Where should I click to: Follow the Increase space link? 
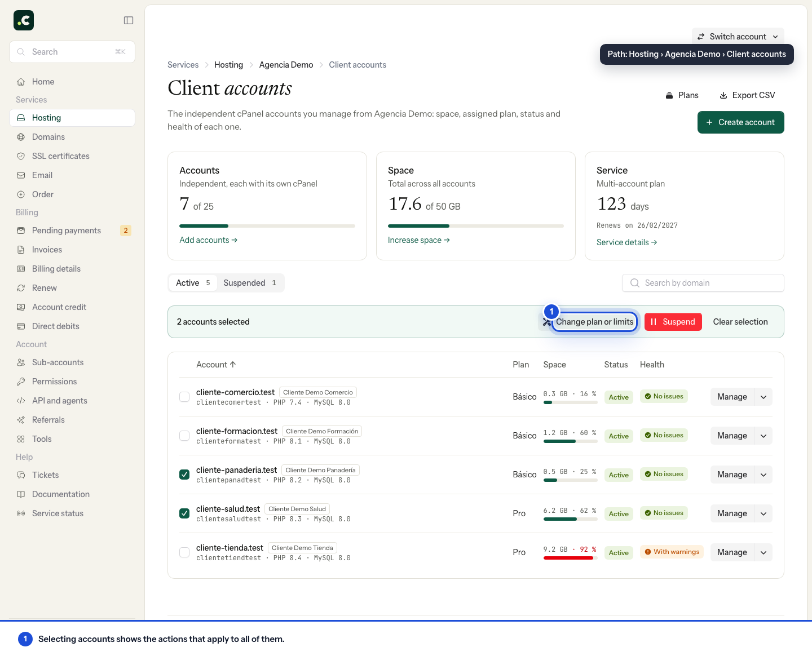tap(419, 240)
